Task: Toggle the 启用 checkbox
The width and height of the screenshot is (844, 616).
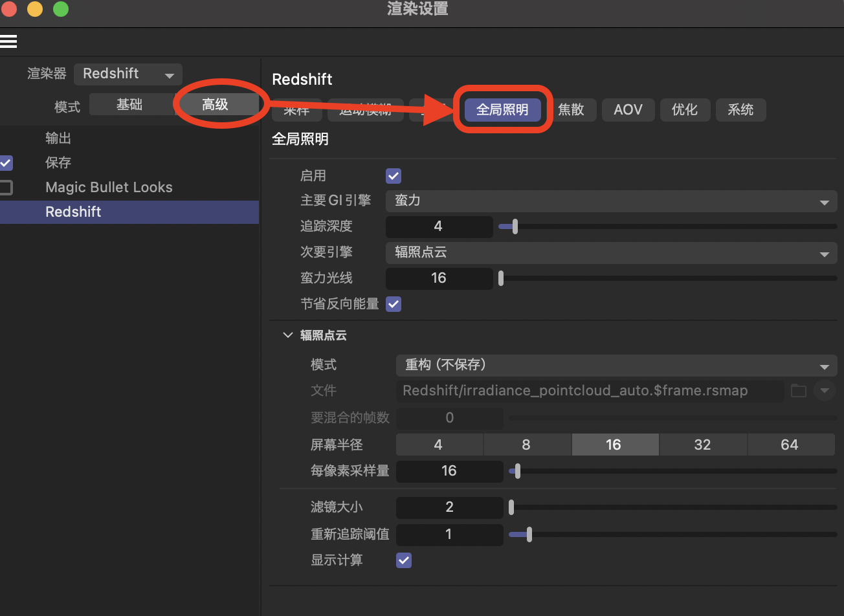Action: pyautogui.click(x=394, y=176)
